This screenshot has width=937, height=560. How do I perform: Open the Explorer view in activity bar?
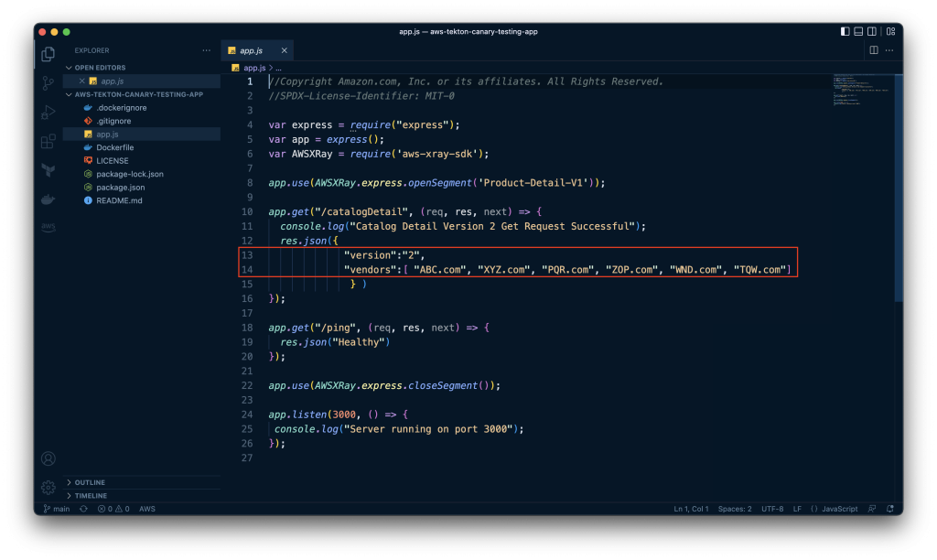coord(48,54)
